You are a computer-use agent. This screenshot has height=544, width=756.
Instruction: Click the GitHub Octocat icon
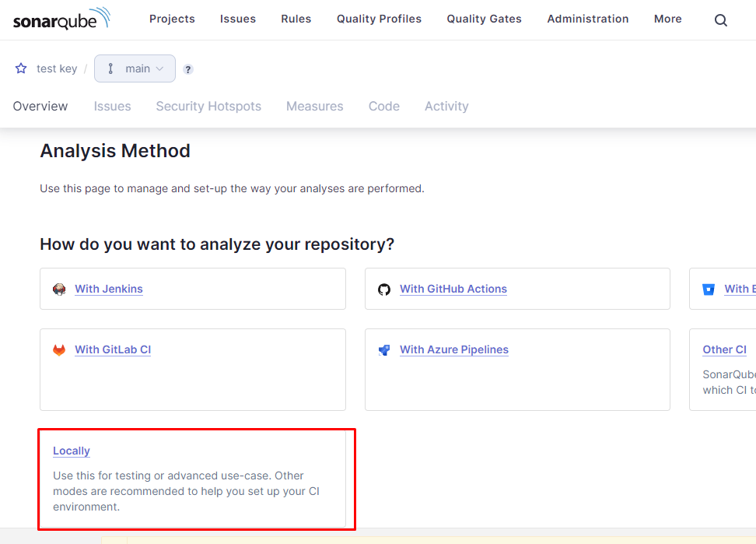pos(383,290)
